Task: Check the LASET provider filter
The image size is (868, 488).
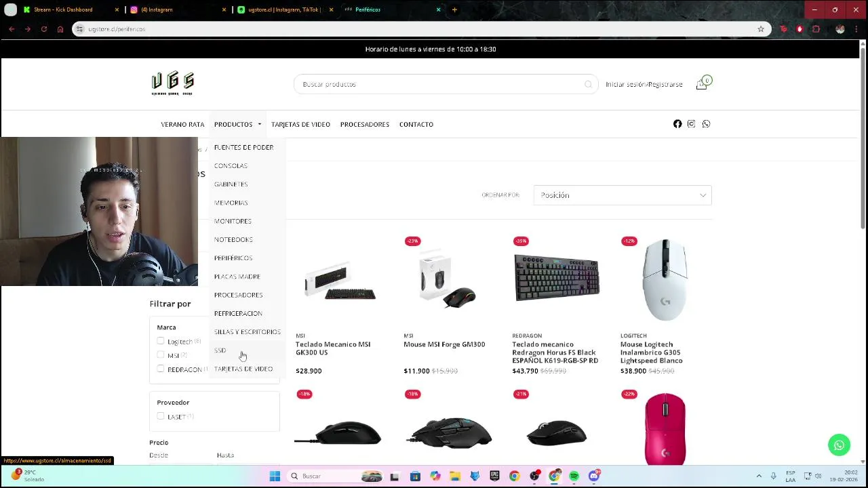Action: pyautogui.click(x=161, y=416)
